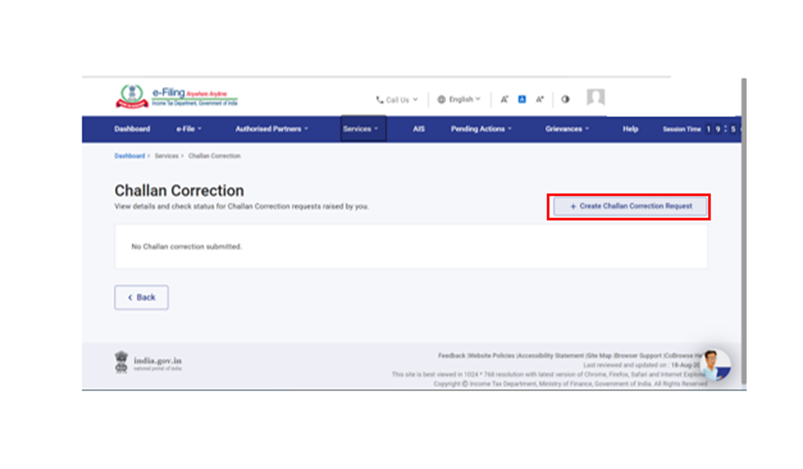
Task: Open the English language dropdown
Action: tap(459, 100)
